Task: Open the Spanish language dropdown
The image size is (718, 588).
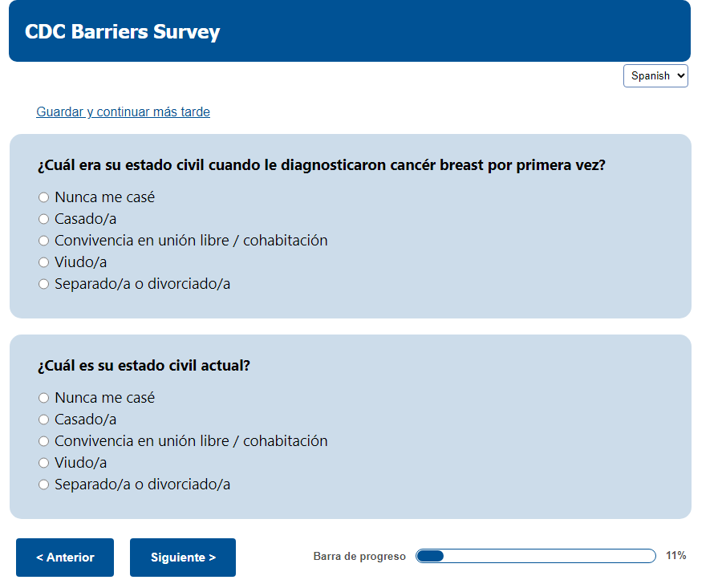Action: pyautogui.click(x=655, y=75)
